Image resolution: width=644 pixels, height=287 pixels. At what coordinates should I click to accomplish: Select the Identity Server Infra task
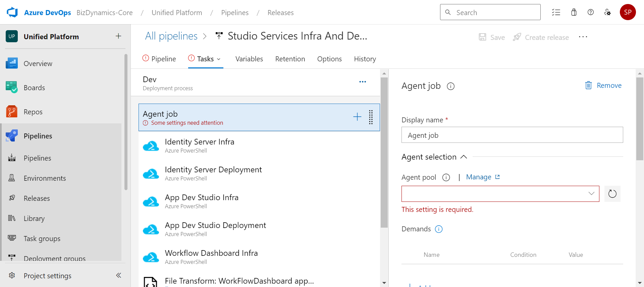pos(259,146)
